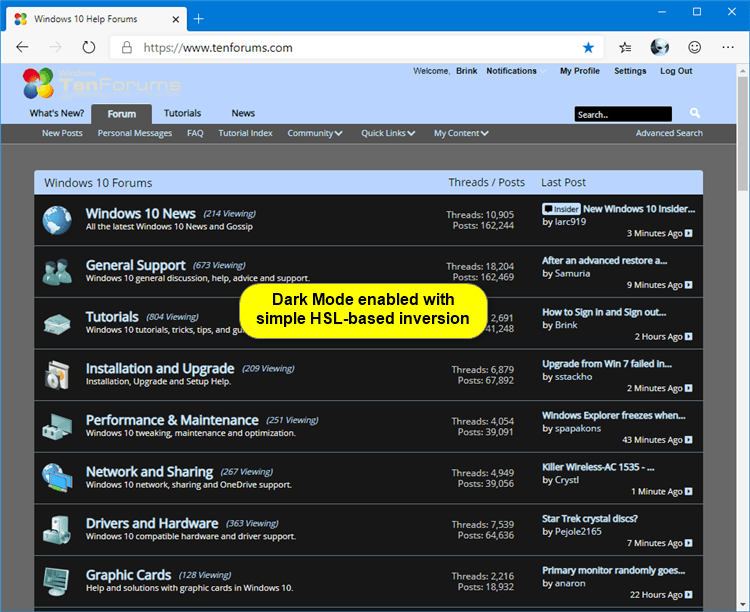Viewport: 750px width, 612px height.
Task: Close the Windows 10 Help Forums tab
Action: (x=176, y=19)
